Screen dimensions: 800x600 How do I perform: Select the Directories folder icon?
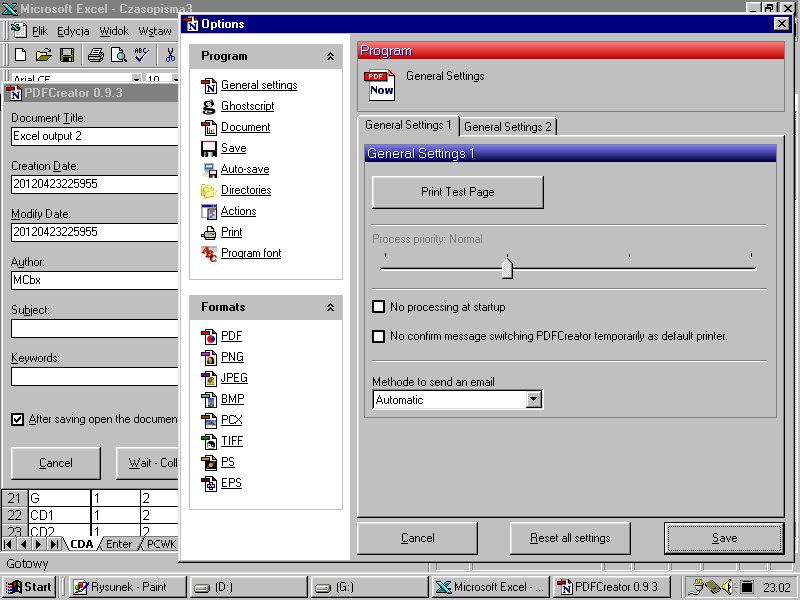[209, 190]
